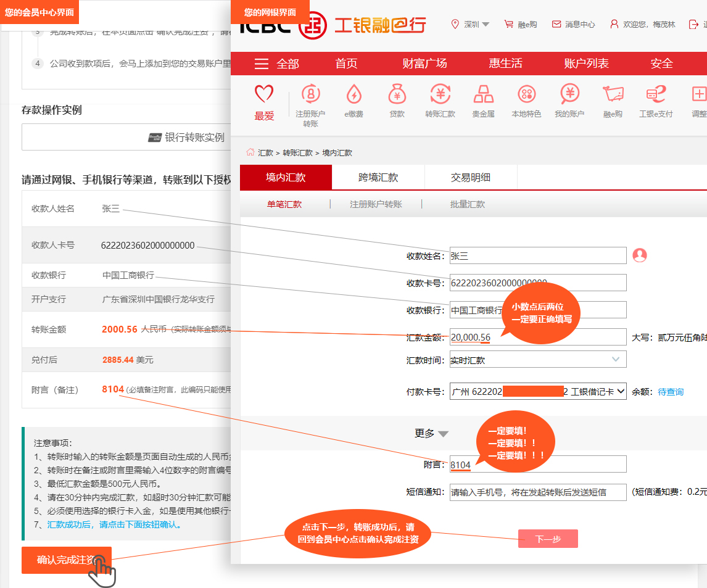Click the ICBC round logo

pyautogui.click(x=313, y=26)
